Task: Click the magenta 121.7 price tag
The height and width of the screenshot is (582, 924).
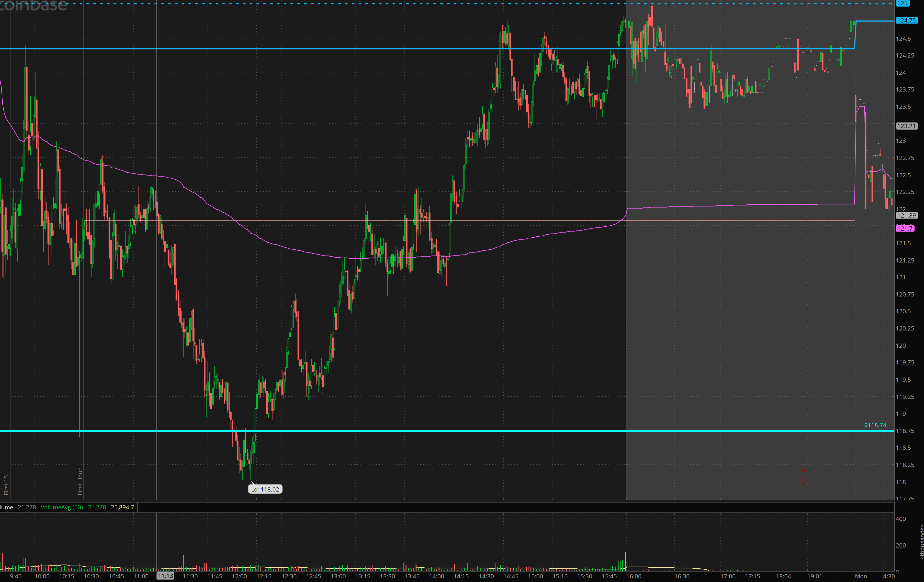Action: click(x=904, y=229)
